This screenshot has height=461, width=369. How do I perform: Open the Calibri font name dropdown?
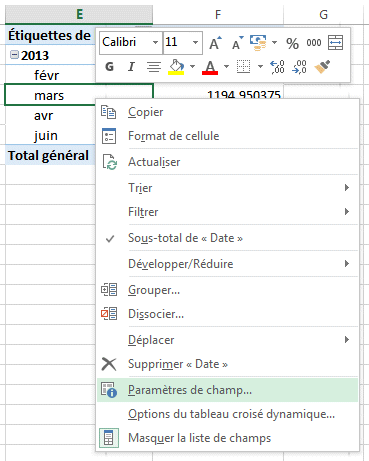155,42
